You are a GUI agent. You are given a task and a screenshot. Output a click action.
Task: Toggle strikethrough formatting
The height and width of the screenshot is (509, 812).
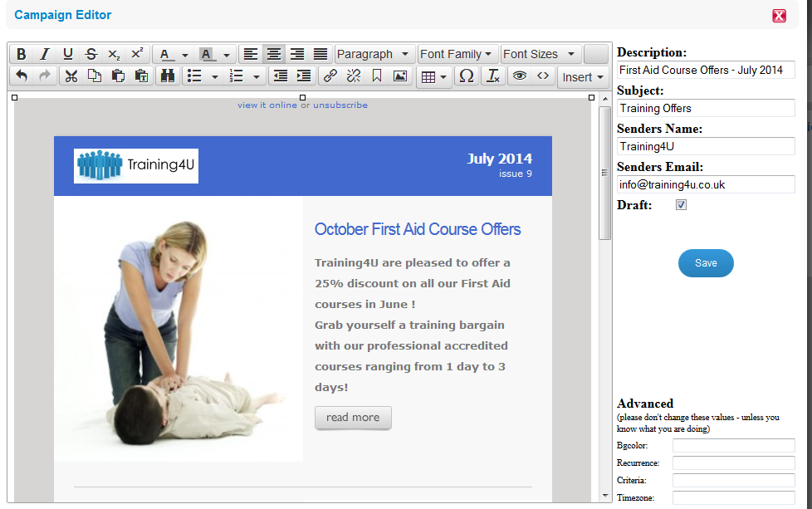coord(91,54)
